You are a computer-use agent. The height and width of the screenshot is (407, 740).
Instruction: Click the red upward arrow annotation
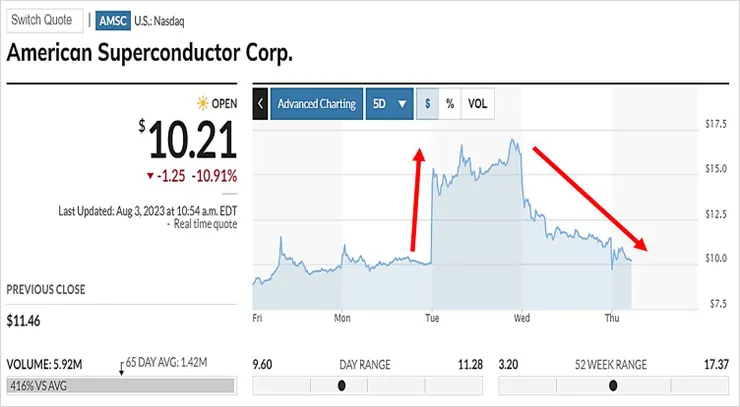click(x=416, y=200)
